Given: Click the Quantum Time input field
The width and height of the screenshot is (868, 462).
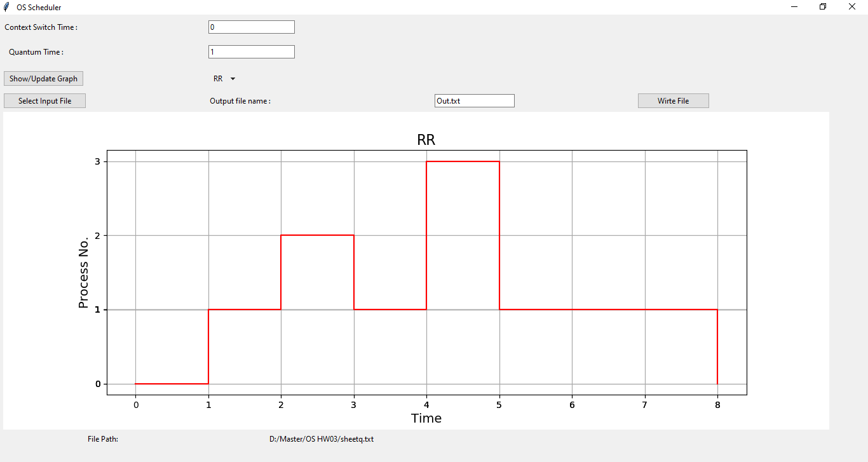Looking at the screenshot, I should pyautogui.click(x=252, y=51).
